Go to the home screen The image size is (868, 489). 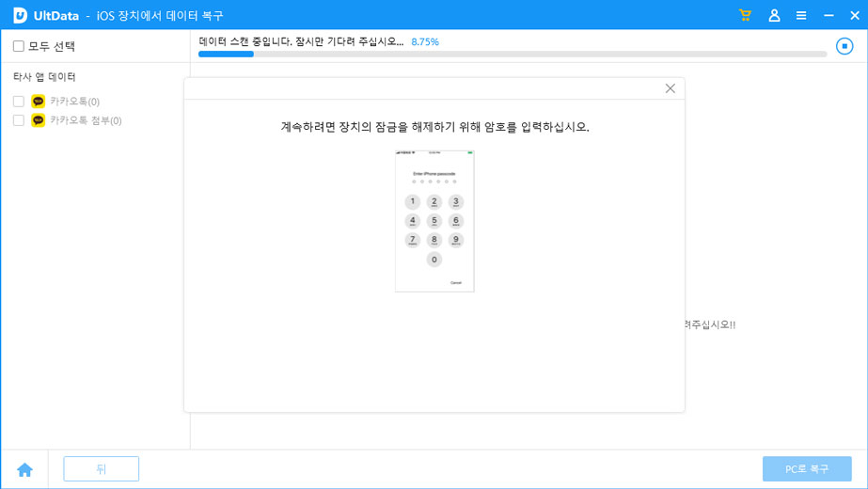pyautogui.click(x=24, y=469)
